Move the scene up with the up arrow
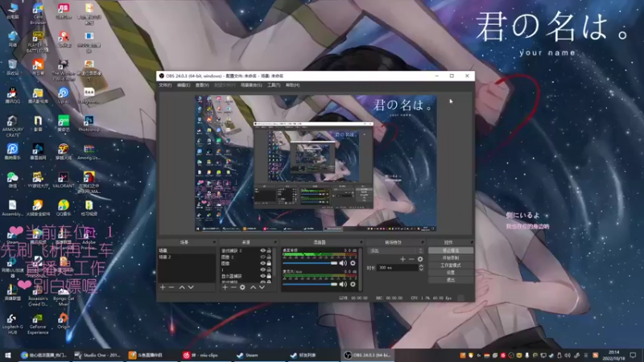The height and width of the screenshot is (362, 644). 182,287
